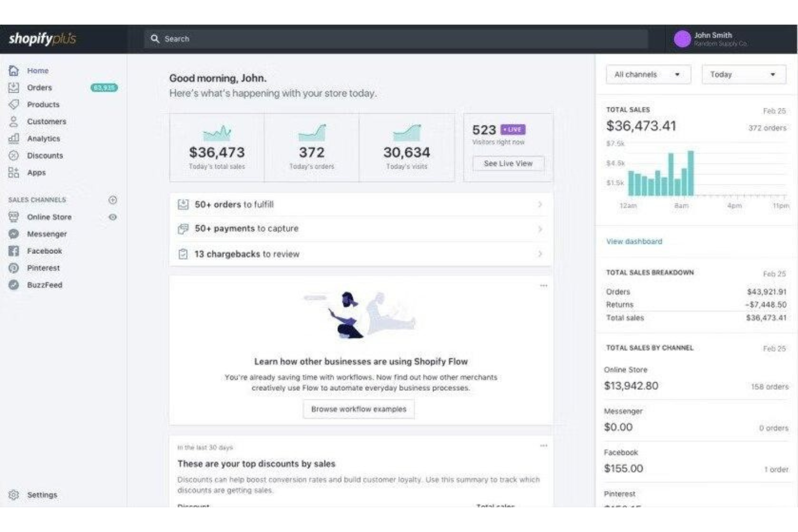798x532 pixels.
Task: Open the Pinterest sales channel
Action: tap(43, 268)
